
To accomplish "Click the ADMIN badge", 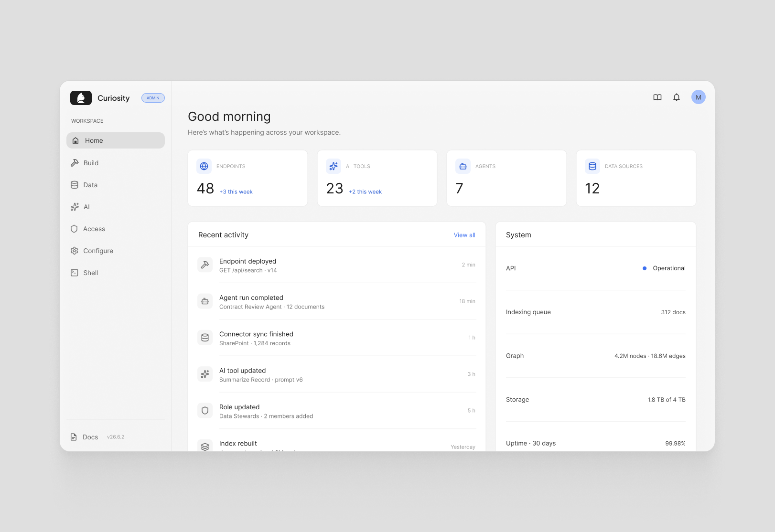I will click(153, 98).
